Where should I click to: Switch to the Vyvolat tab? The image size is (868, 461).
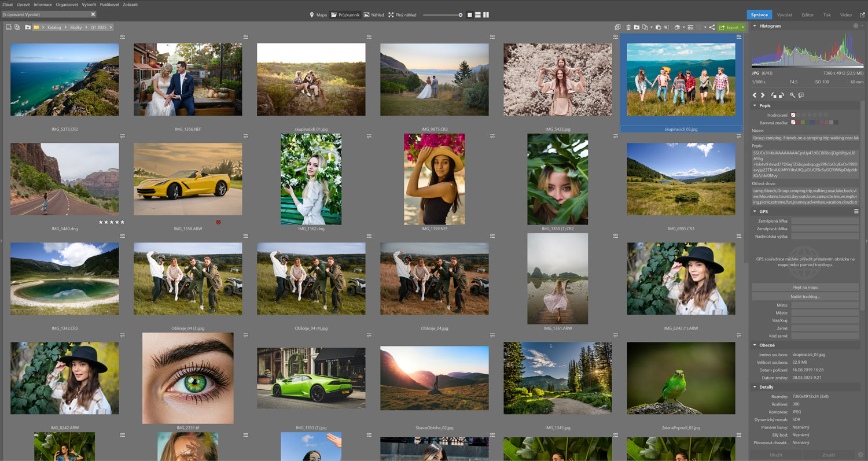pyautogui.click(x=785, y=15)
